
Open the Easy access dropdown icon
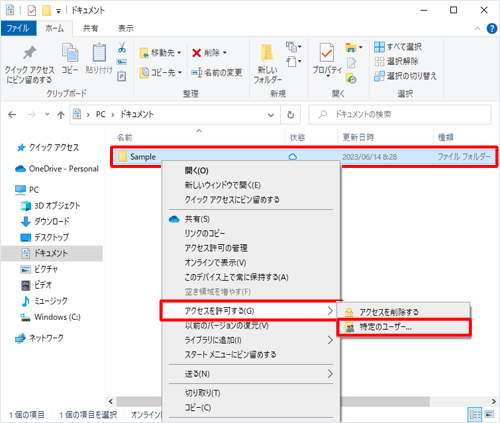293,62
